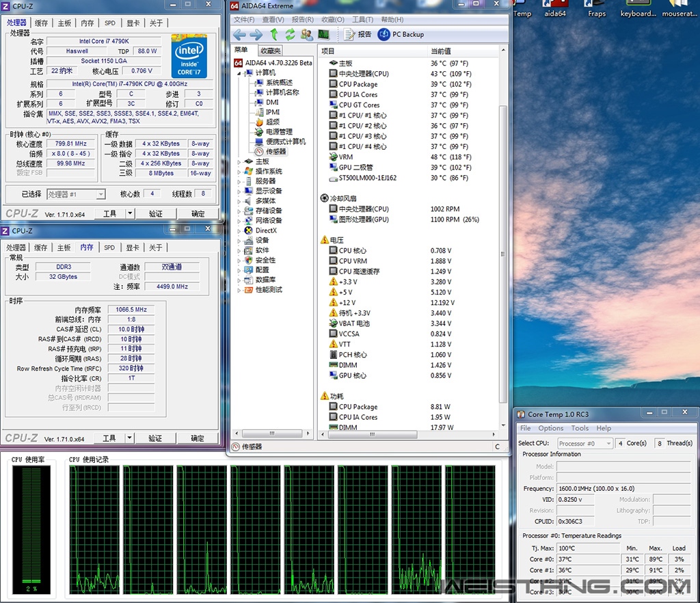Switch to SPD tab in memory CPU-Z window
This screenshot has width=700, height=603.
[109, 247]
